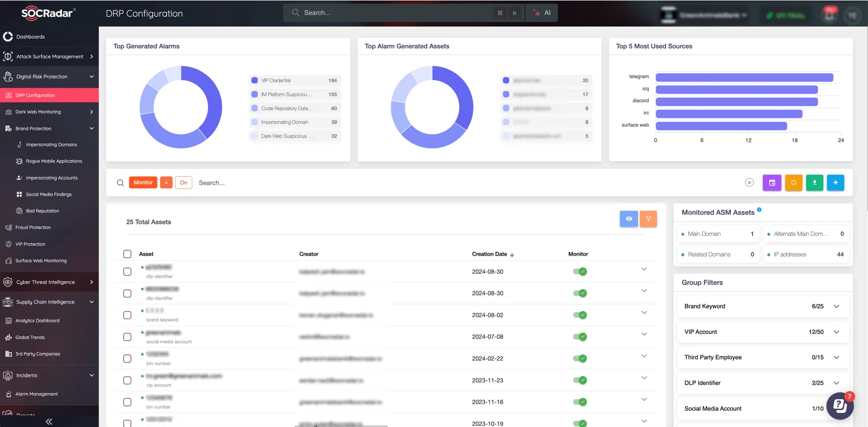Open Supply Chain Intelligence menu
Screen dimensions: 868x427
(49, 302)
